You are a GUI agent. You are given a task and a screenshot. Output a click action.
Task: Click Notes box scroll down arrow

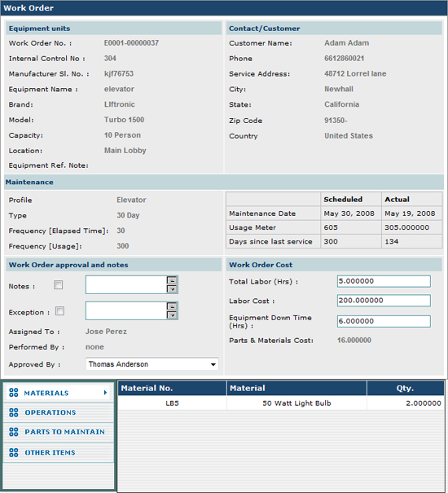pos(172,289)
